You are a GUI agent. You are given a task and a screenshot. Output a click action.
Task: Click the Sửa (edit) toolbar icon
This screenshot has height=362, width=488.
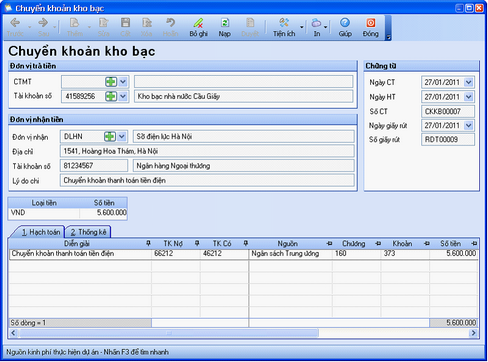coord(104,23)
